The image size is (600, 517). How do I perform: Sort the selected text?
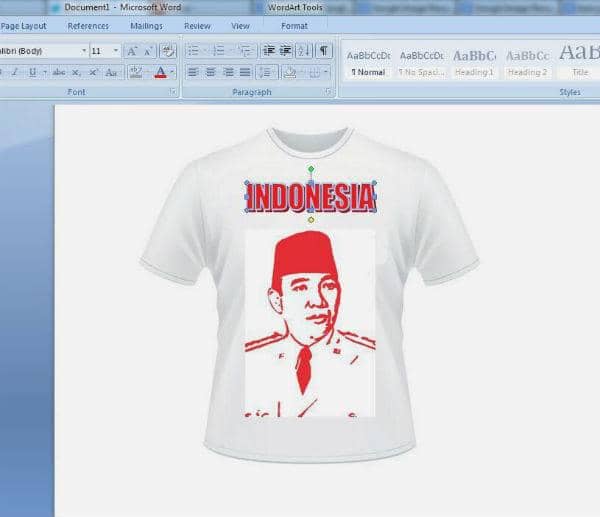coord(304,51)
